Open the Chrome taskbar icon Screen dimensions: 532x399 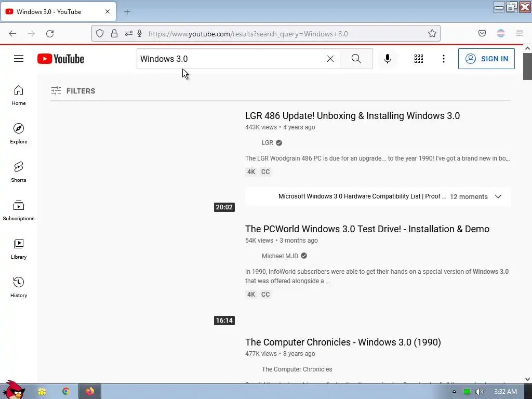point(66,392)
